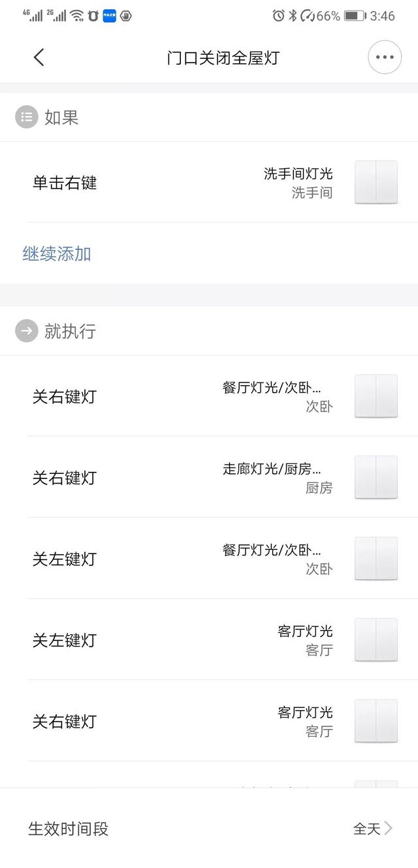
Task: Tap the 洗手间灯光 switch device icon
Action: (x=376, y=182)
